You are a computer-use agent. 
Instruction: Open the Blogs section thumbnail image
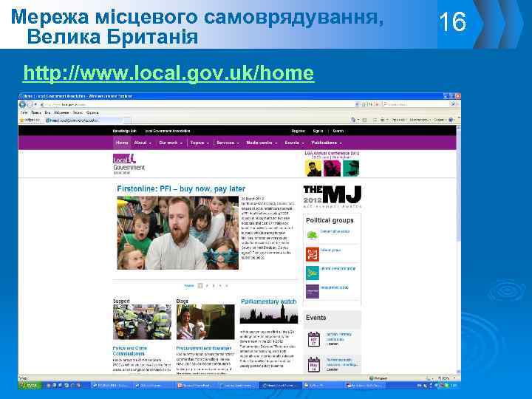(x=205, y=322)
